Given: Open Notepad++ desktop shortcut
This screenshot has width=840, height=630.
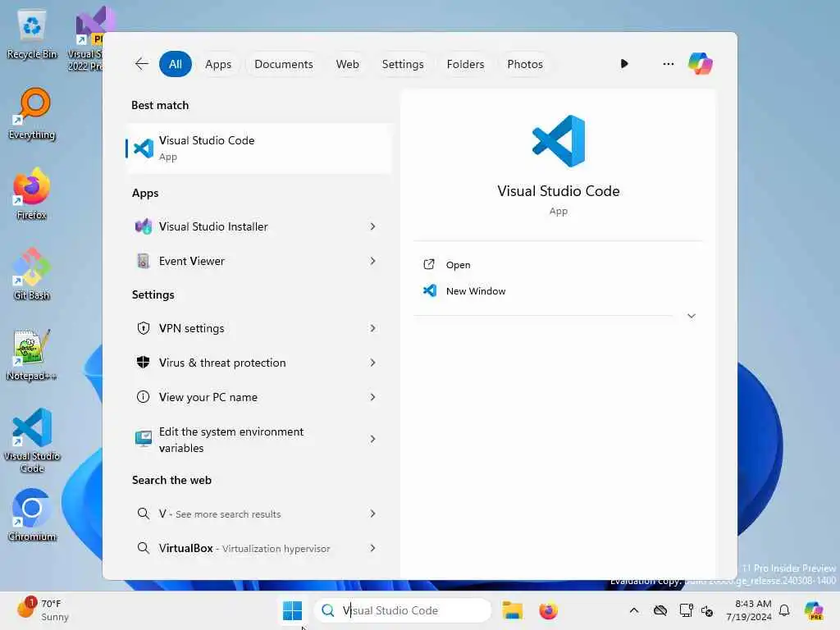Looking at the screenshot, I should 32,354.
